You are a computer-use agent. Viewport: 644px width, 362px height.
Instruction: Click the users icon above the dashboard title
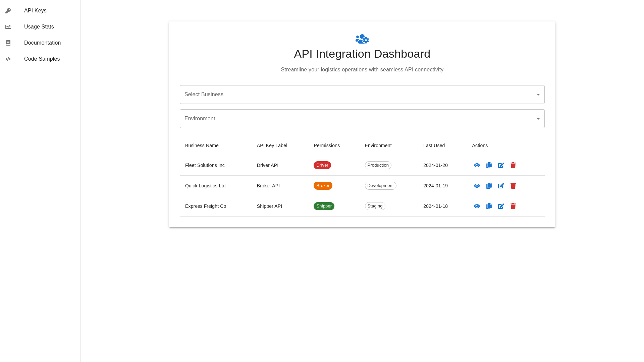pyautogui.click(x=362, y=39)
